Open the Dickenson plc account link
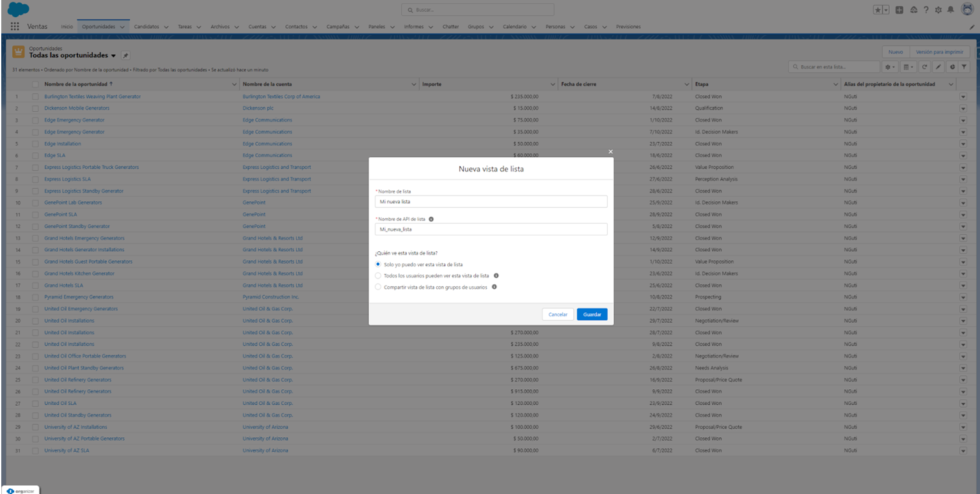This screenshot has width=980, height=494. tap(258, 108)
